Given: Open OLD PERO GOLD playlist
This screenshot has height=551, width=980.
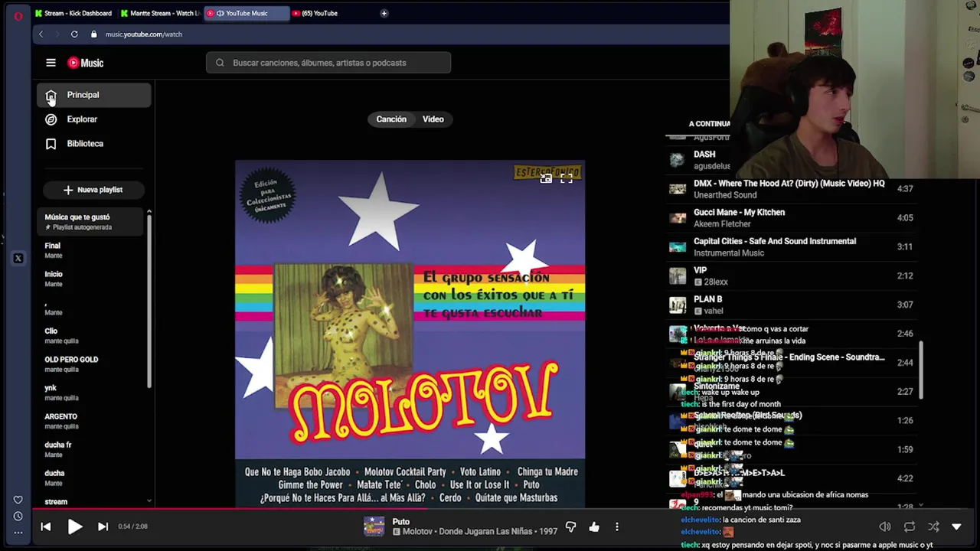Looking at the screenshot, I should pyautogui.click(x=90, y=364).
